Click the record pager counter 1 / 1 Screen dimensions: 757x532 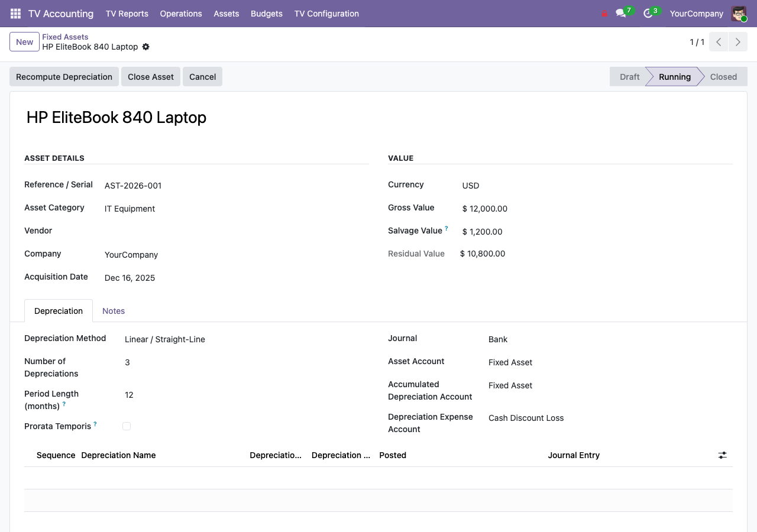click(x=697, y=42)
